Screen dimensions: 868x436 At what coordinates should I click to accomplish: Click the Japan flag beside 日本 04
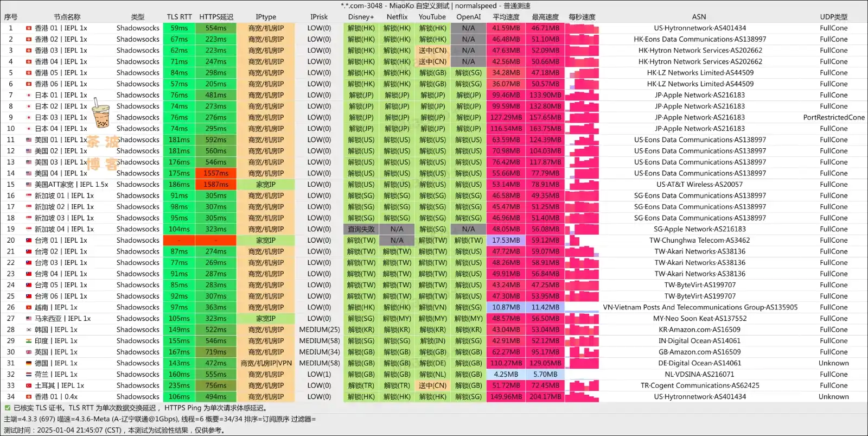(29, 129)
